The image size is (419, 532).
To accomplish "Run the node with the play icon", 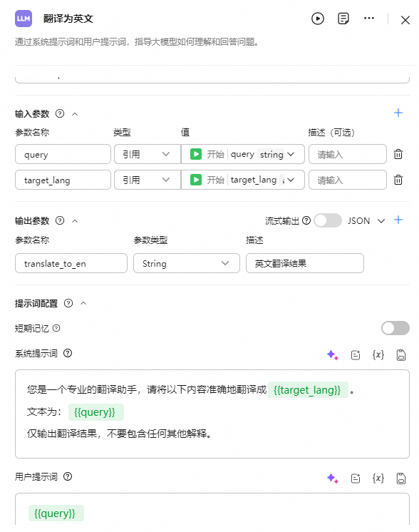I will coord(318,19).
